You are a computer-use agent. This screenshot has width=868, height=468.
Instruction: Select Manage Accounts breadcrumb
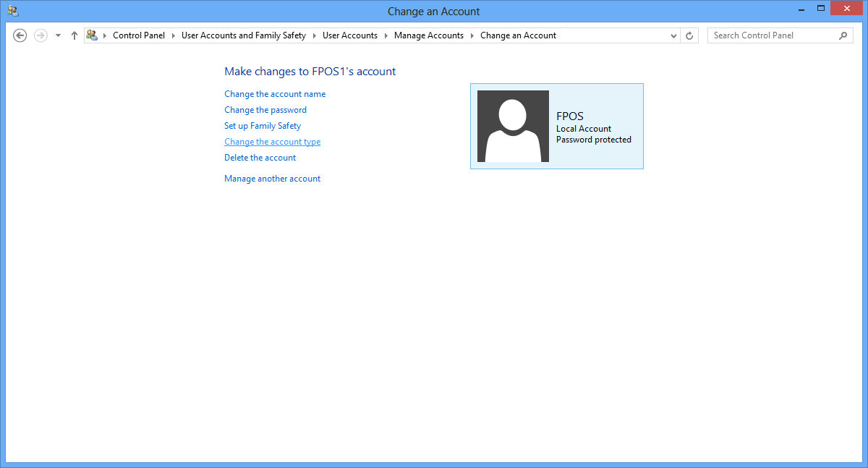[429, 35]
